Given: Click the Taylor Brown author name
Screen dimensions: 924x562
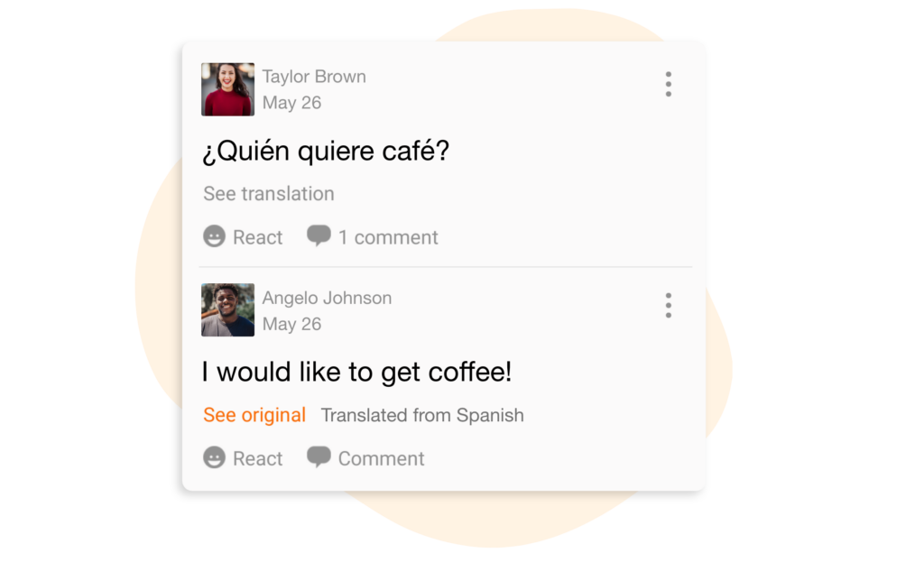Looking at the screenshot, I should click(x=314, y=77).
